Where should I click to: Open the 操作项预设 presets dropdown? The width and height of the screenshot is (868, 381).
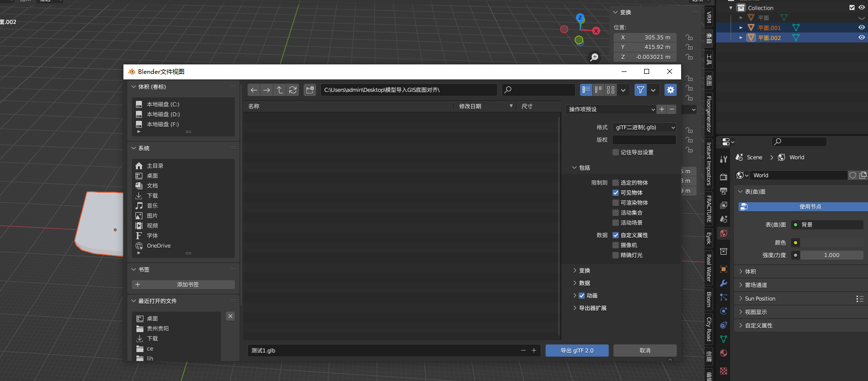(611, 109)
